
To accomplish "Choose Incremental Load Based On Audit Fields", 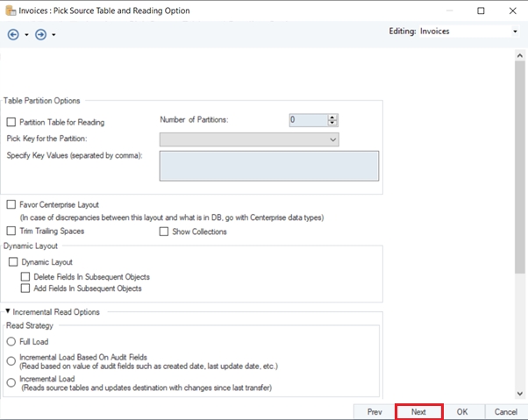I will 11,361.
